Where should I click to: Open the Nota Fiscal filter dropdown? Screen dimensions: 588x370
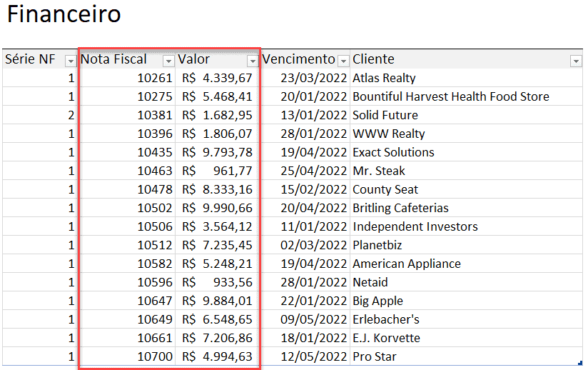[x=168, y=61]
